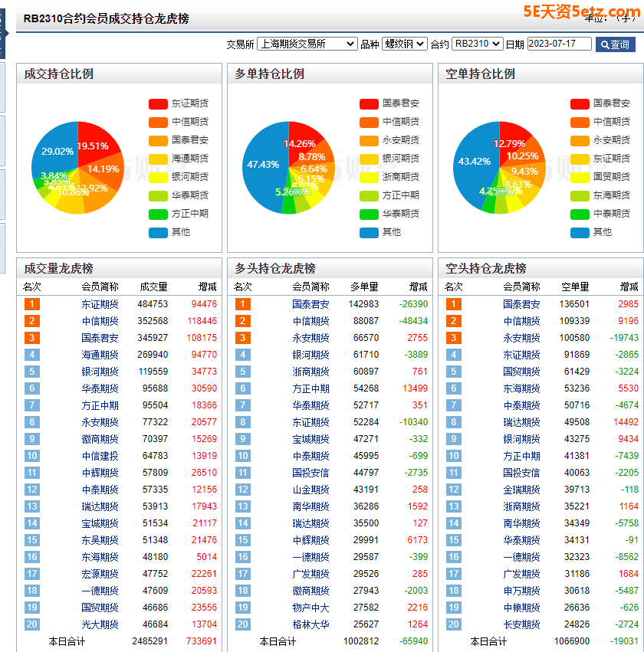Select the 43.42% slice in 空单持仓比例 pie
Image resolution: width=644 pixels, height=652 pixels.
[474, 162]
